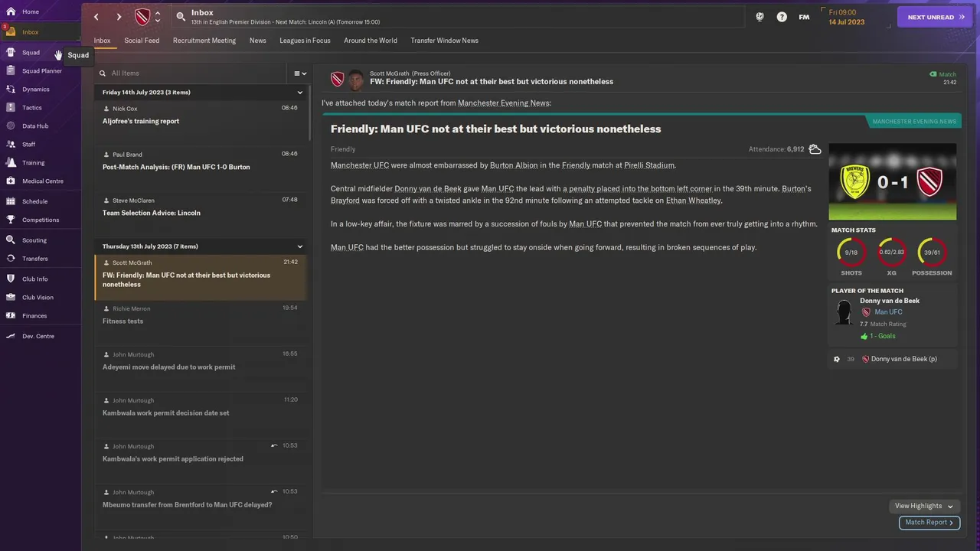Viewport: 980px width, 551px height.
Task: Open Club Vision in the sidebar
Action: tap(38, 298)
